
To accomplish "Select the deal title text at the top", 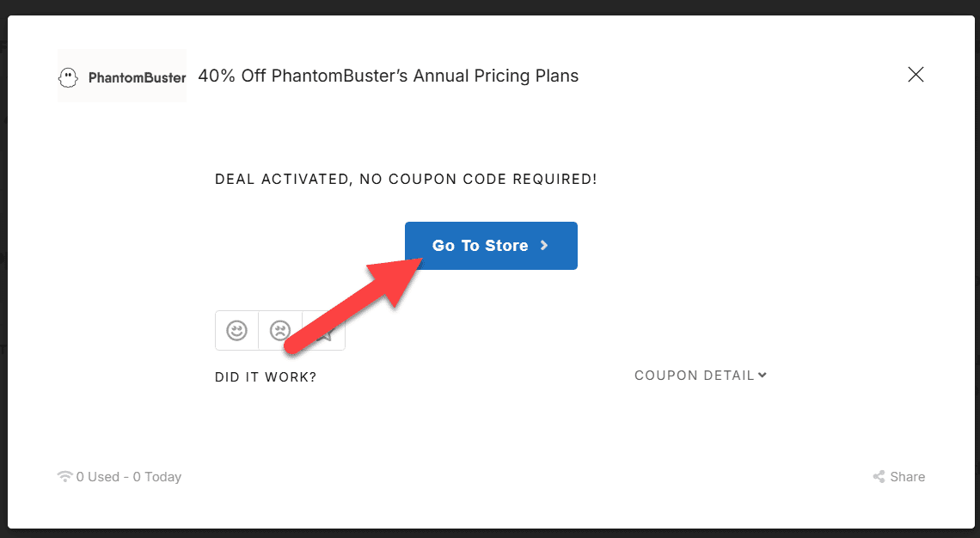I will 388,76.
